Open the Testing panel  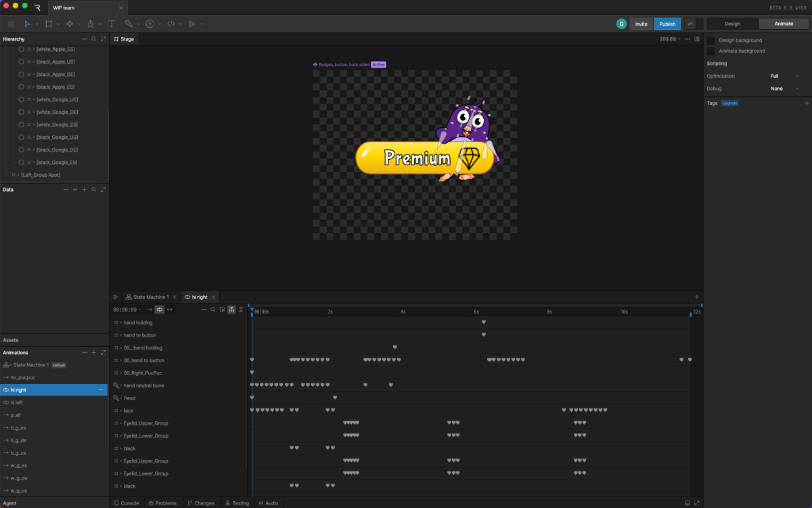click(x=237, y=503)
